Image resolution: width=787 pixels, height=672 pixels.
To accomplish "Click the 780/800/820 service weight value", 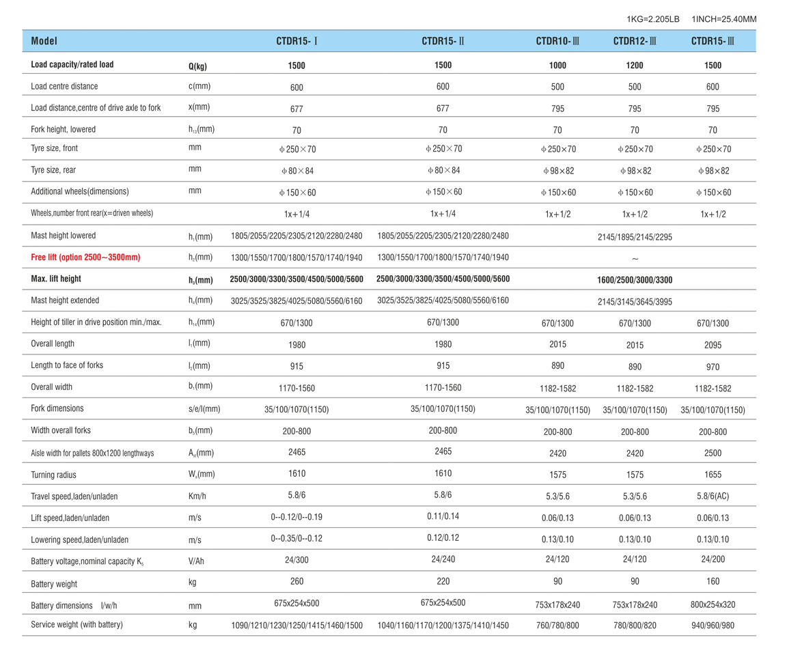I will 635,626.
